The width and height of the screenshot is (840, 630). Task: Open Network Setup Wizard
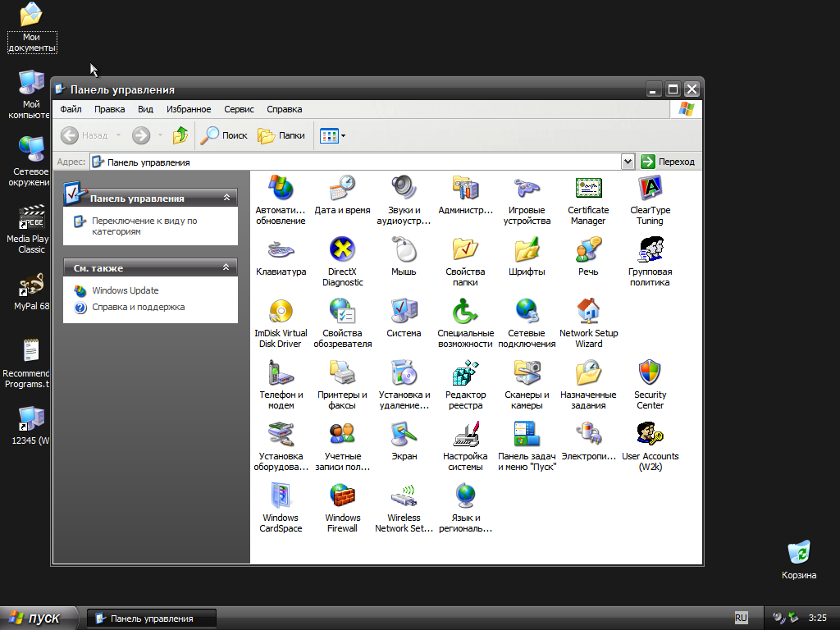coord(588,313)
